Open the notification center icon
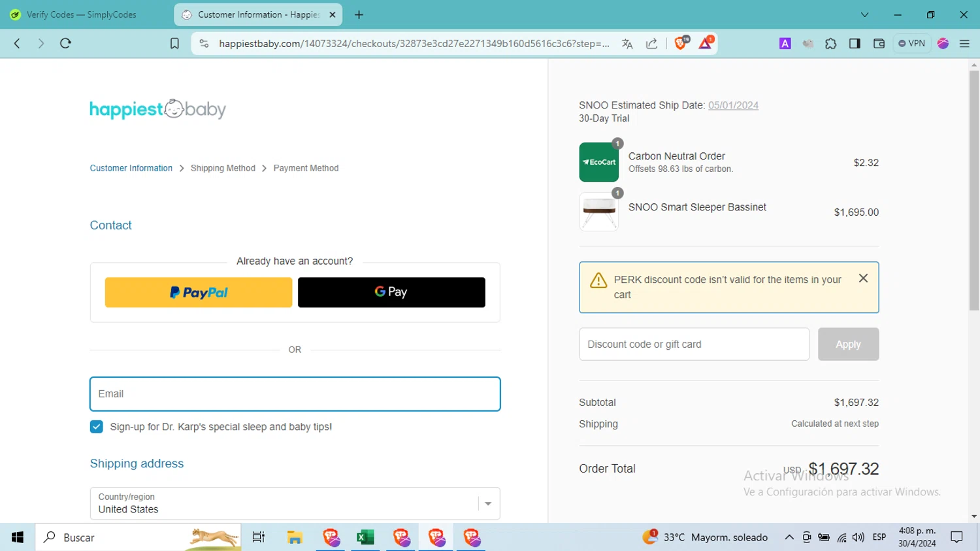The height and width of the screenshot is (551, 980). pos(957,537)
